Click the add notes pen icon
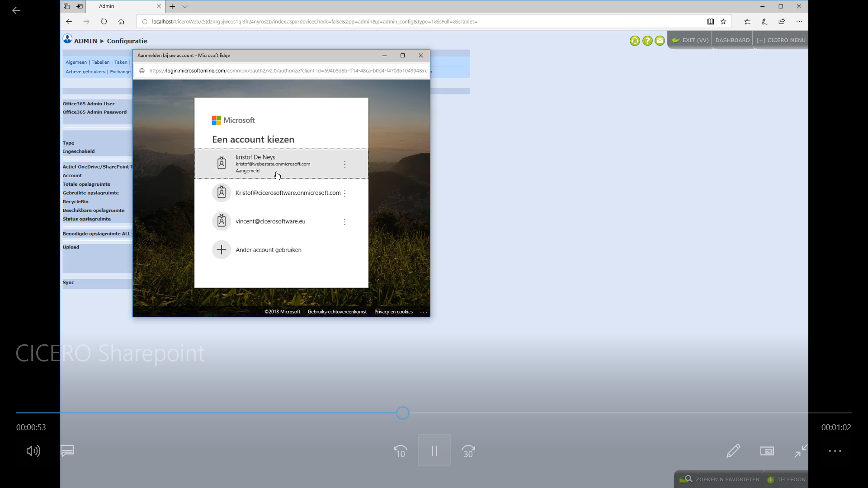 pos(764,21)
